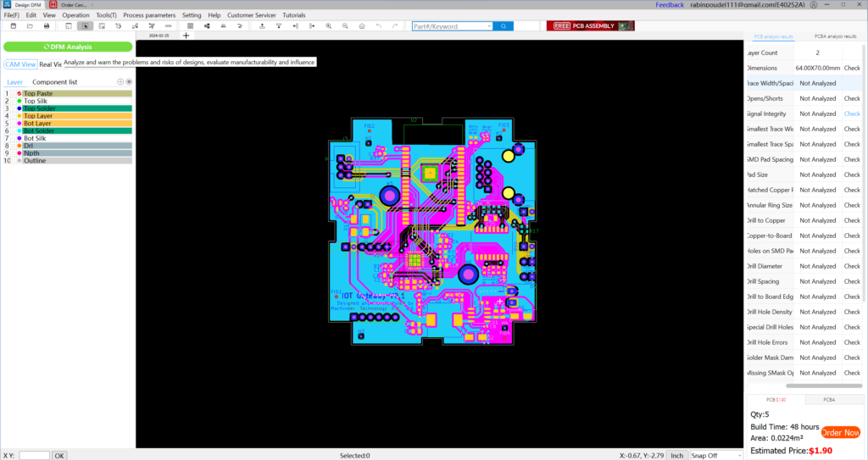Click the zoom in magnifier icon
The width and height of the screenshot is (868, 460).
pyautogui.click(x=329, y=26)
